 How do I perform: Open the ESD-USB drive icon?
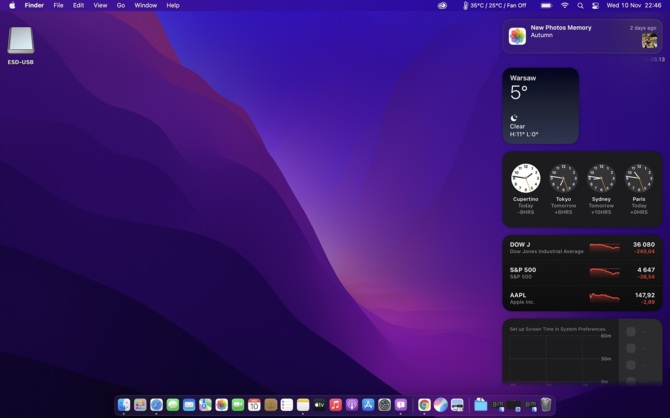[20, 41]
